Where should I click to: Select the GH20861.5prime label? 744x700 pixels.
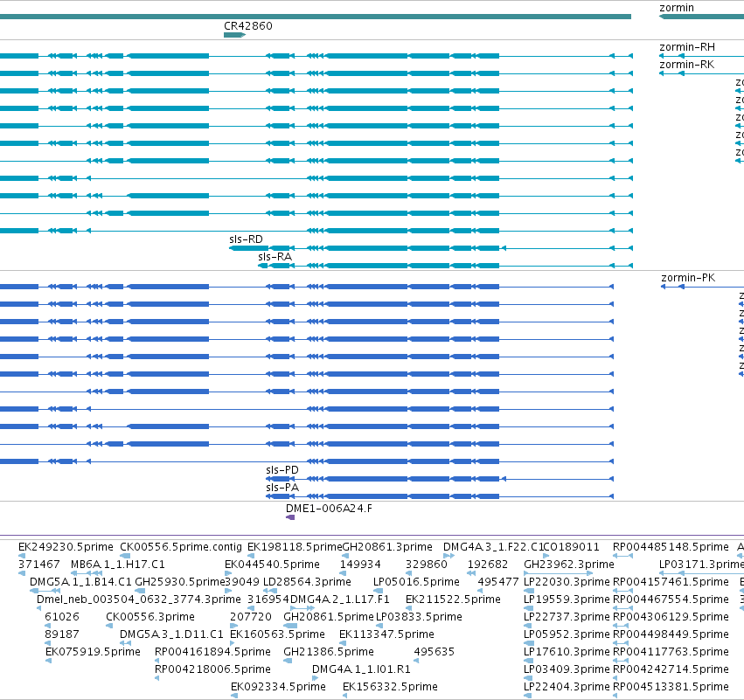tap(329, 616)
